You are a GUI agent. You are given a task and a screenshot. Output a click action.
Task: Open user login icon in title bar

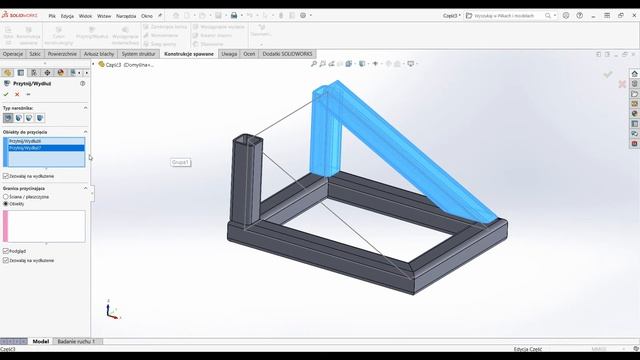[566, 16]
